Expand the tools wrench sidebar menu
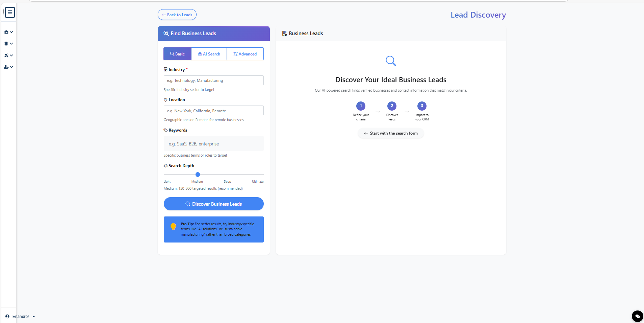Image resolution: width=644 pixels, height=323 pixels. [9, 55]
